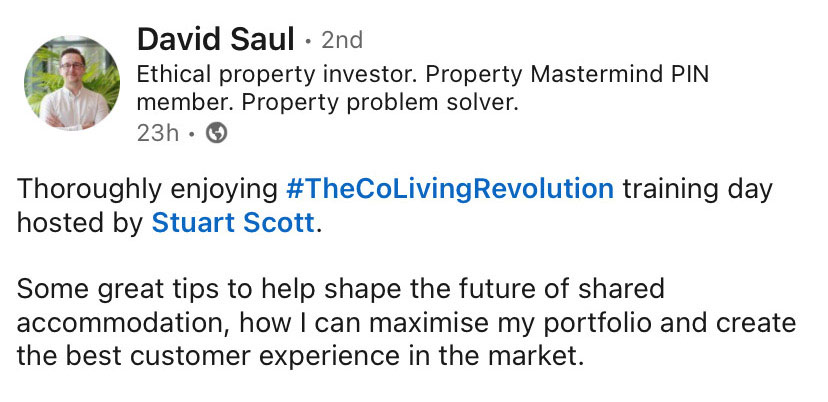Open David Saul's profile via name
Viewport: 828px width, 402px height.
pos(215,40)
